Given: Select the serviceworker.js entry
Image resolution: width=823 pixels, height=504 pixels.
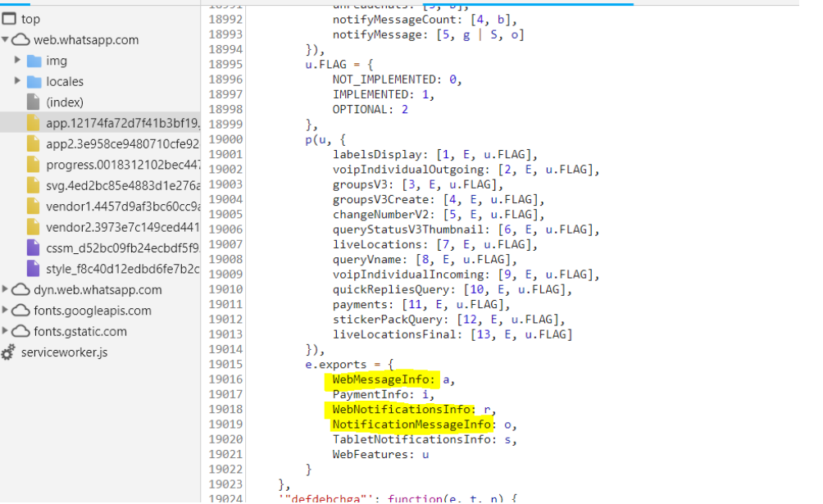Looking at the screenshot, I should coord(64,352).
